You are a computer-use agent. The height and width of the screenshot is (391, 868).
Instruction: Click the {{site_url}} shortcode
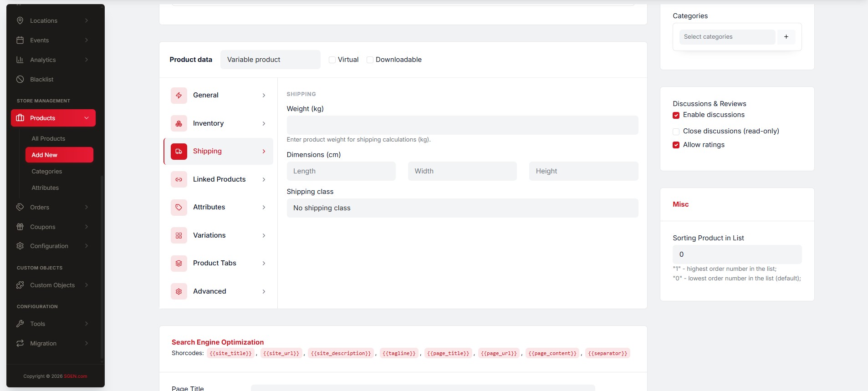click(281, 353)
